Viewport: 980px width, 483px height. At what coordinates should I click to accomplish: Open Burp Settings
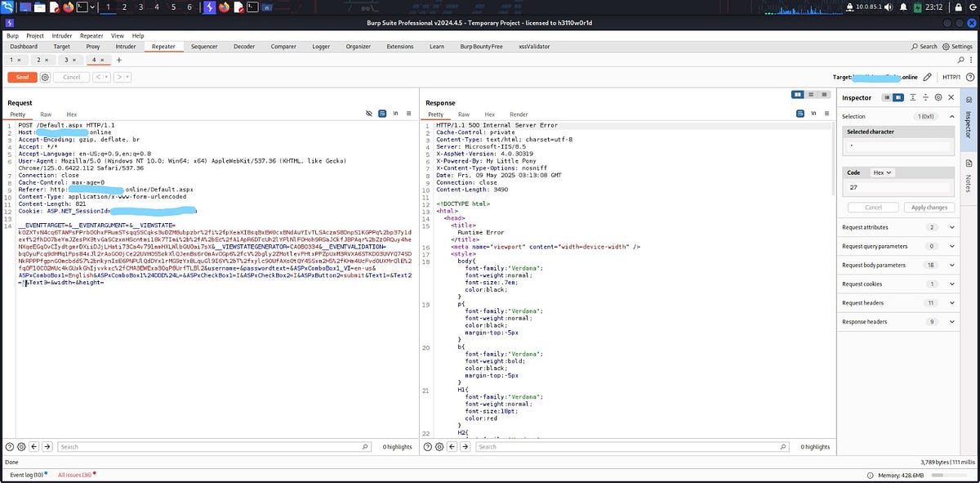click(957, 47)
